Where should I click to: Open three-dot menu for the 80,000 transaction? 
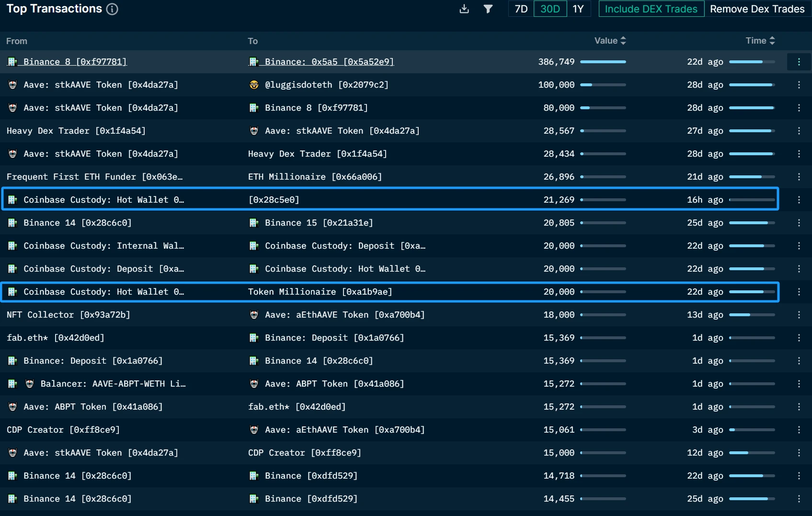click(799, 108)
